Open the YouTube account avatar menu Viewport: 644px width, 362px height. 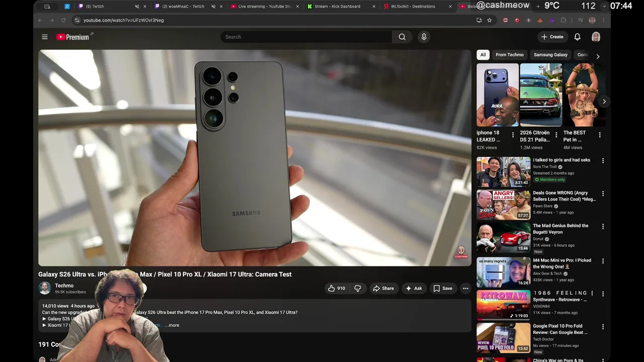click(x=596, y=37)
